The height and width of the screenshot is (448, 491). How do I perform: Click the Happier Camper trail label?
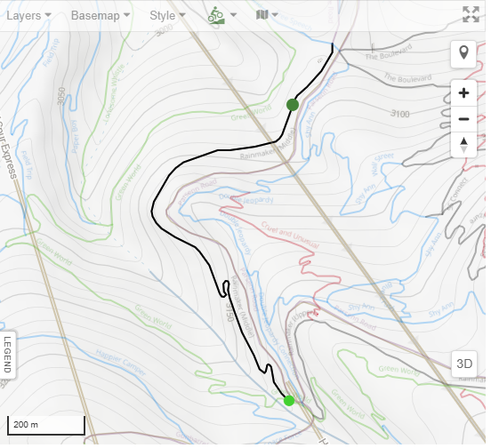tap(121, 363)
